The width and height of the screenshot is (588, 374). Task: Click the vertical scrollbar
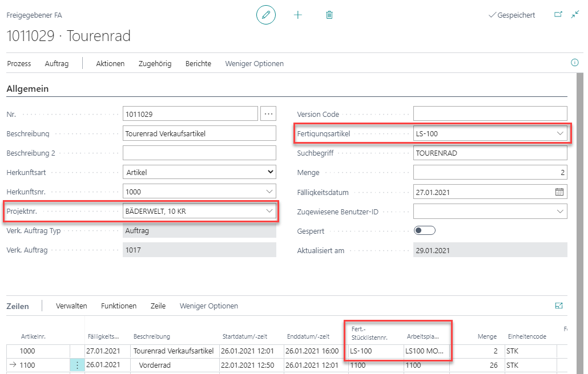[x=580, y=223]
